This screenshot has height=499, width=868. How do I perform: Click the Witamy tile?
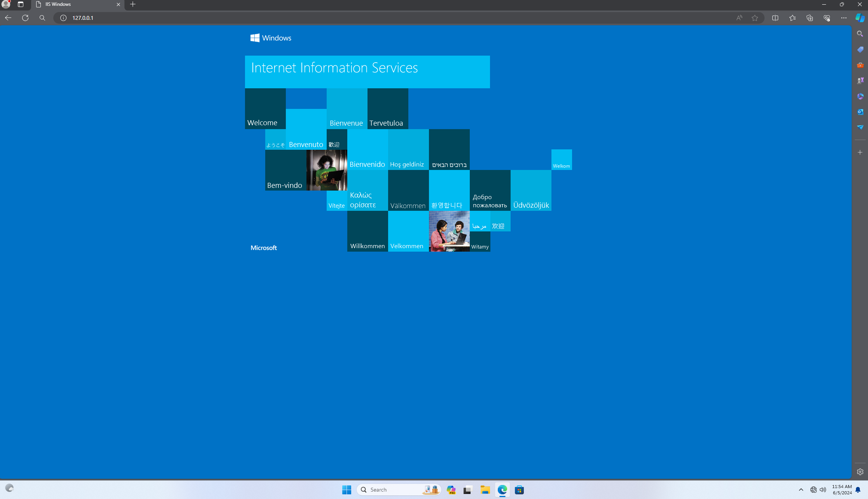(x=480, y=242)
